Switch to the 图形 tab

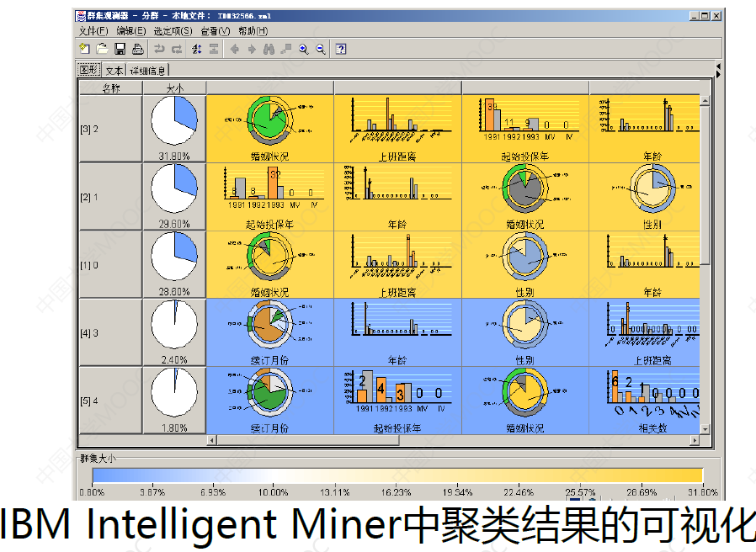[x=88, y=70]
